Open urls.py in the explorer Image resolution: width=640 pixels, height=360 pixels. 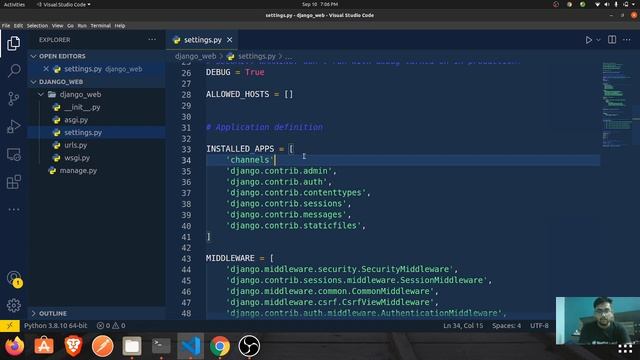coord(76,145)
